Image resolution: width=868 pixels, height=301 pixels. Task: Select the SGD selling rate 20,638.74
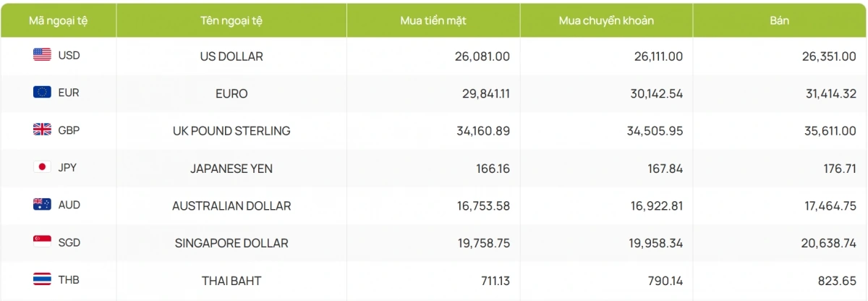828,243
